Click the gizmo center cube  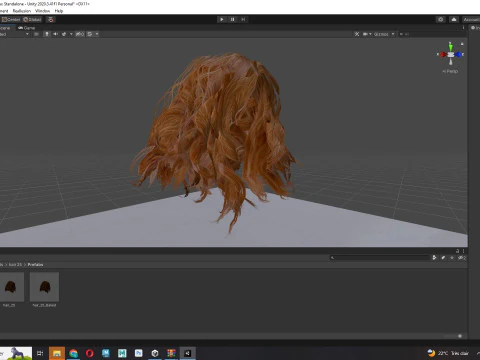451,55
